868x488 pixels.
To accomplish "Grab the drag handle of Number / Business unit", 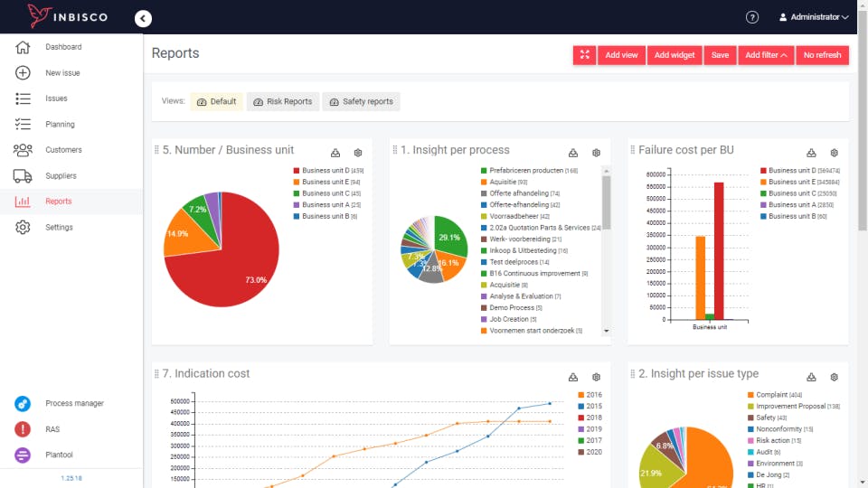I will [156, 150].
